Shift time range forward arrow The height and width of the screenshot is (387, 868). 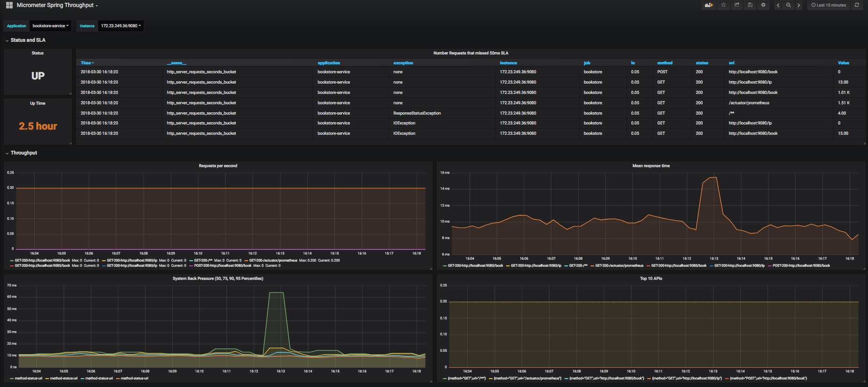pyautogui.click(x=798, y=5)
